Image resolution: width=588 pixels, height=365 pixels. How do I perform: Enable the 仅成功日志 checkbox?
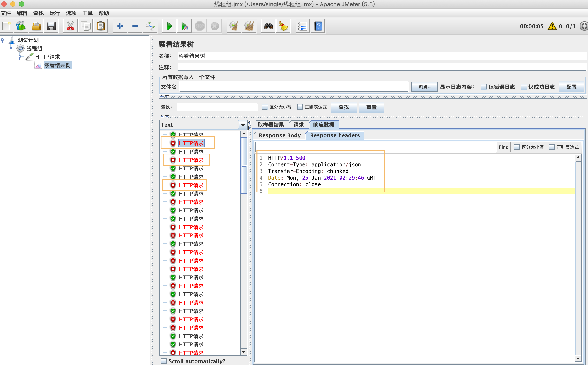click(523, 87)
